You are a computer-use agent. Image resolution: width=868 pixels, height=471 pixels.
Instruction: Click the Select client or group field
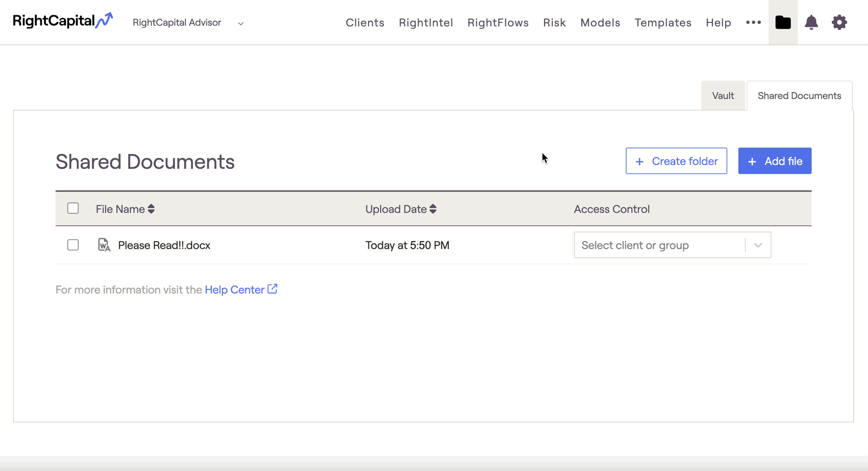pos(659,245)
